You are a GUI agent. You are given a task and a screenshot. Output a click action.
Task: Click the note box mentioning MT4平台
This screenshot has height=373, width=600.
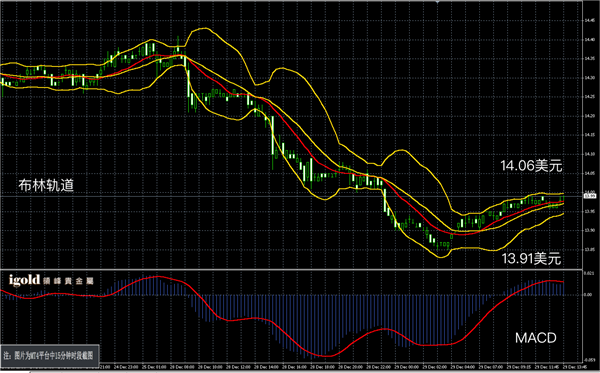pos(50,355)
